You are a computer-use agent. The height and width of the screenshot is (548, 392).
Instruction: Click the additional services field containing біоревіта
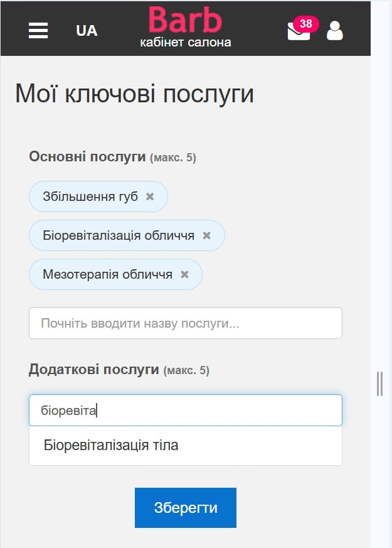(x=185, y=411)
